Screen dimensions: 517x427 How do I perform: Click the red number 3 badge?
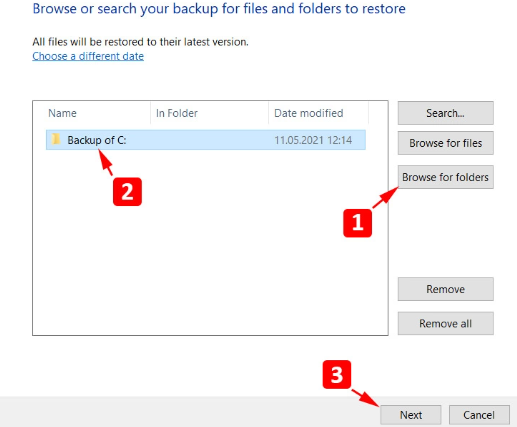pyautogui.click(x=337, y=374)
